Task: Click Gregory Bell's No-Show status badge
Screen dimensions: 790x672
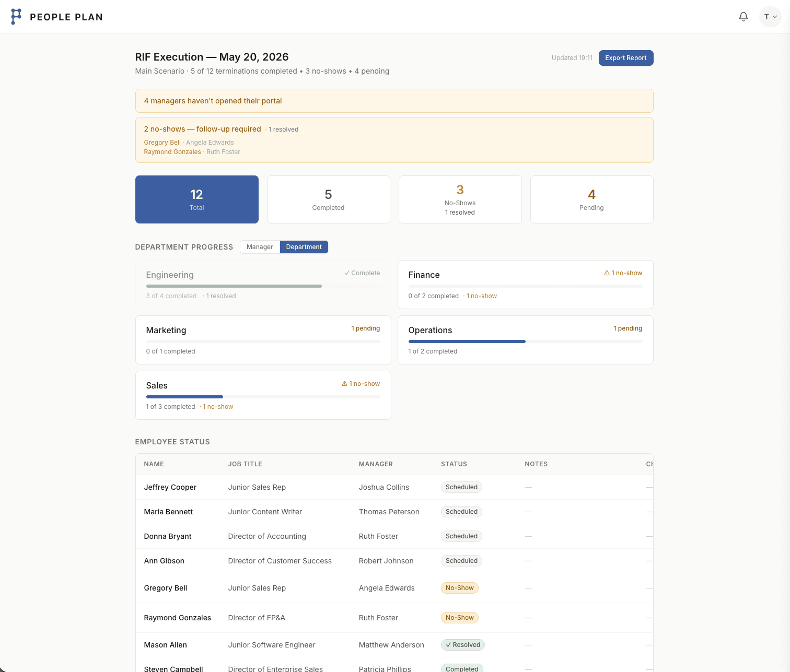Action: pos(460,588)
